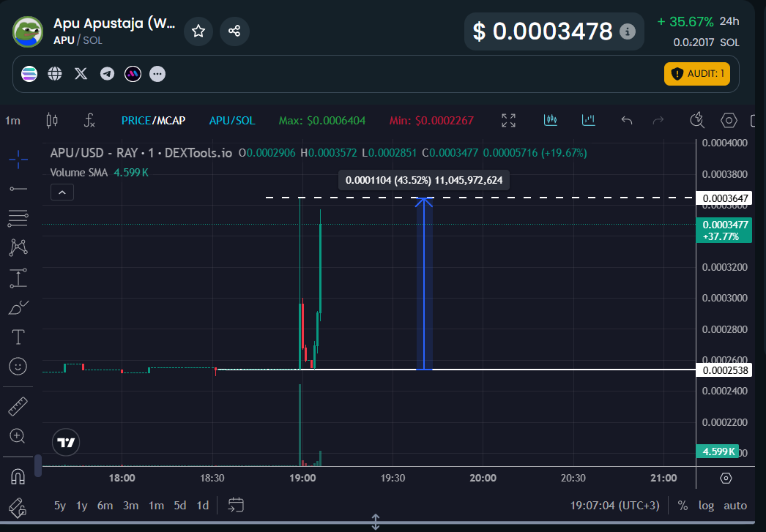
Task: Switch the PRICE/MCAP display mode
Action: 153,120
